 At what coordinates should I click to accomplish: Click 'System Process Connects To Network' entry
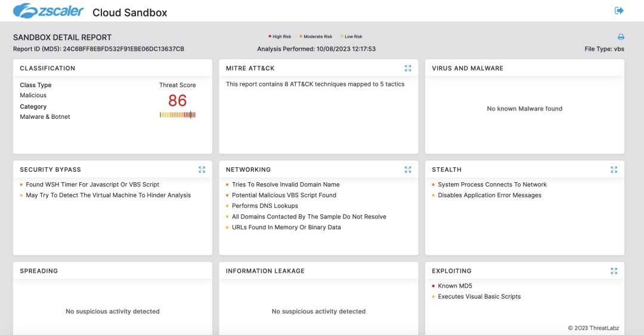point(492,185)
